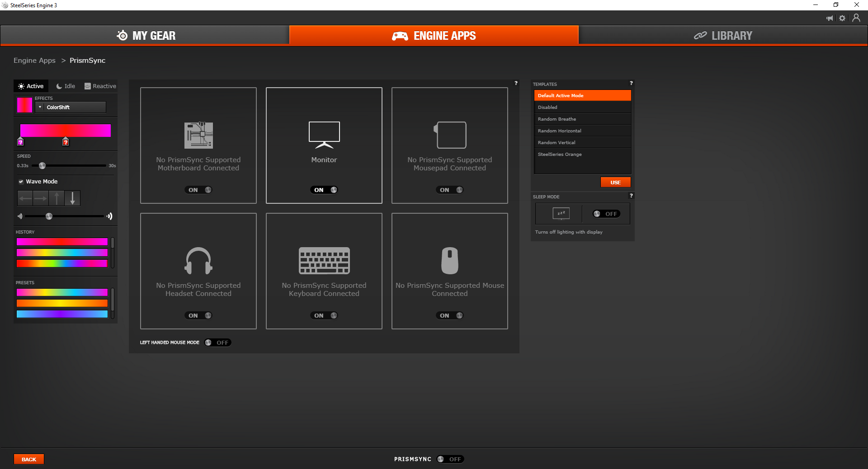Select the Monitor device icon
868x469 pixels.
324,135
